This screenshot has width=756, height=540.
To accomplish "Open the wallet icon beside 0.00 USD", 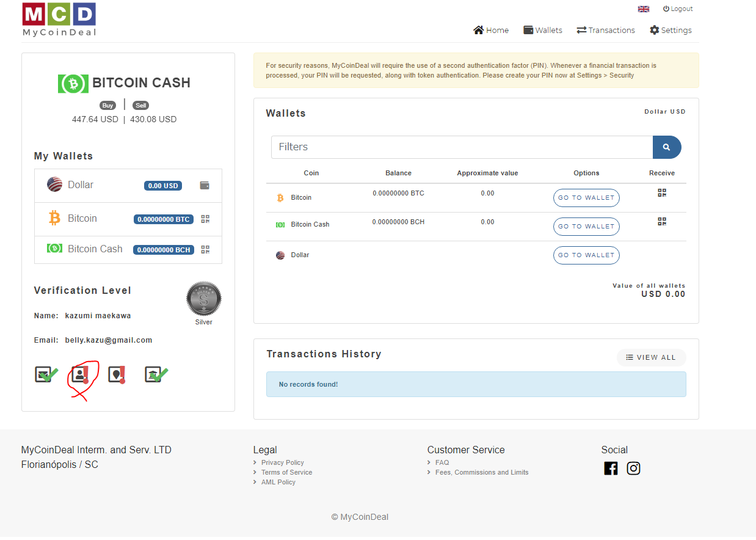I will (x=205, y=185).
